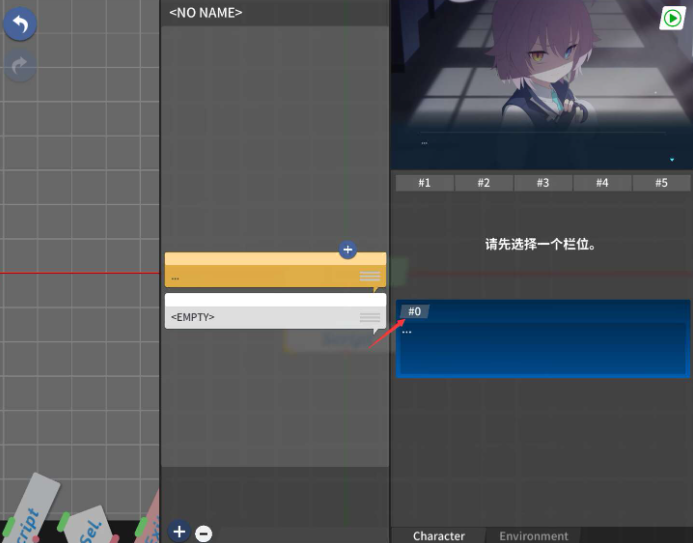Screen dimensions: 693x543
Task: Click the blue plus above orange dialogue
Action: pos(347,250)
